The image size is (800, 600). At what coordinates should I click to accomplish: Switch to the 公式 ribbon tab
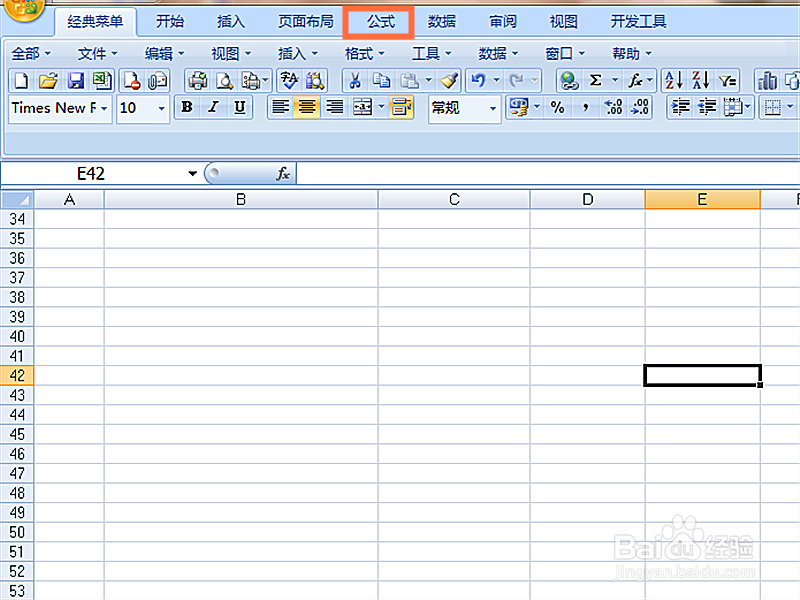pos(381,22)
